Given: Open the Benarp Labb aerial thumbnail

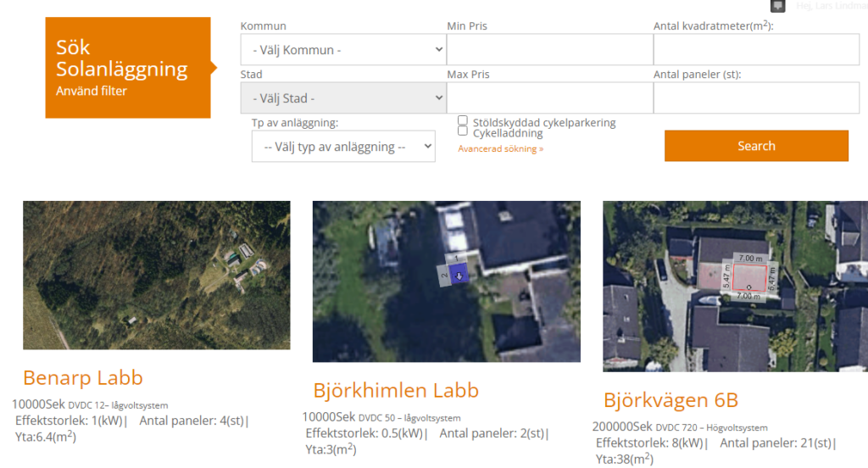Looking at the screenshot, I should [x=157, y=276].
